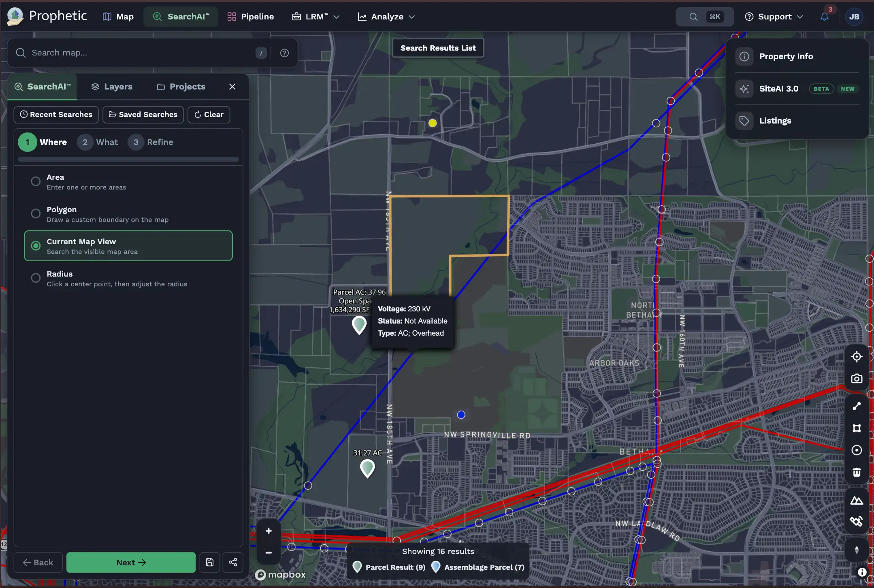Click the Parcel Result (9) legend item
The height and width of the screenshot is (588, 874).
click(389, 567)
